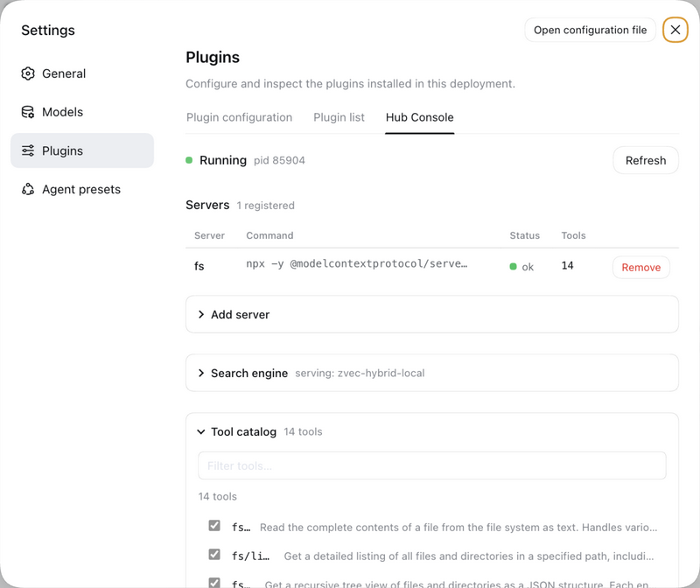Click the pid 85904 text
The width and height of the screenshot is (700, 588).
[x=279, y=160]
